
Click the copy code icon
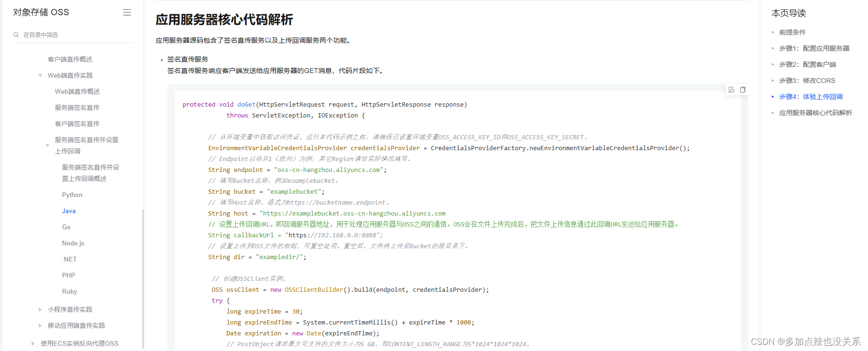743,90
